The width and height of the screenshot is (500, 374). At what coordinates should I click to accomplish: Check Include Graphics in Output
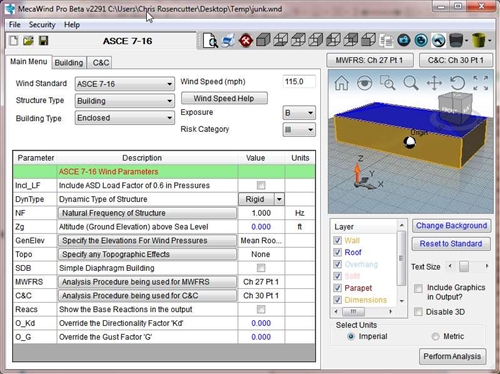[418, 288]
